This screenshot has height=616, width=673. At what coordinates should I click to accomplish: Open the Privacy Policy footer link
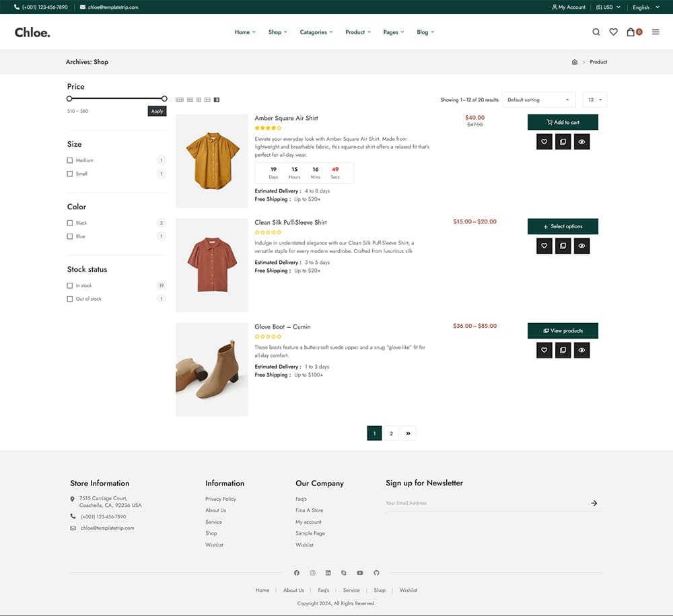(x=219, y=499)
